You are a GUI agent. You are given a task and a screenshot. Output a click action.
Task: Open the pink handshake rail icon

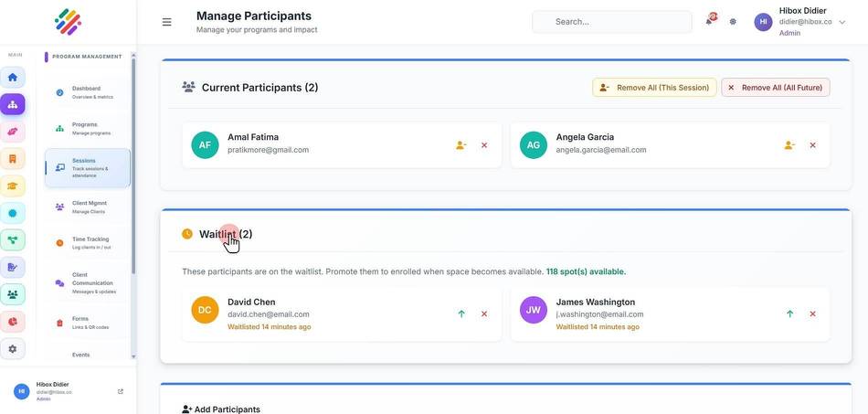click(x=12, y=132)
